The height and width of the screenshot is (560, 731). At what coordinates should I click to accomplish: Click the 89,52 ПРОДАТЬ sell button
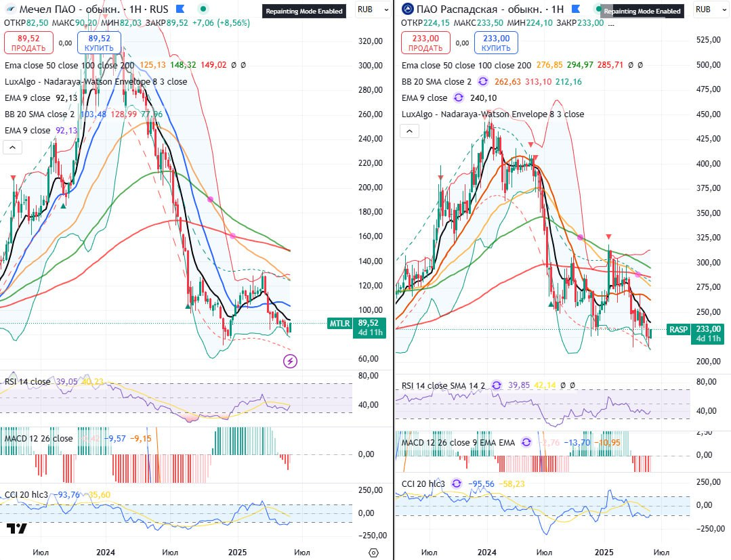28,43
